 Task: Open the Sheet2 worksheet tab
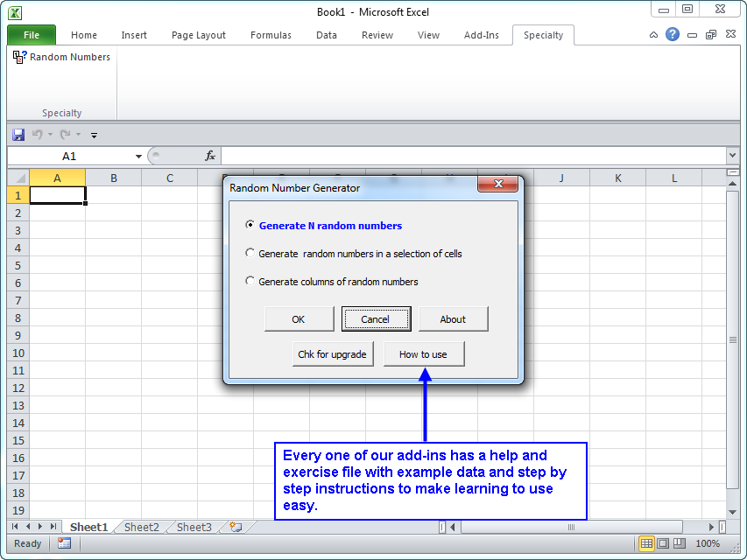(x=140, y=527)
